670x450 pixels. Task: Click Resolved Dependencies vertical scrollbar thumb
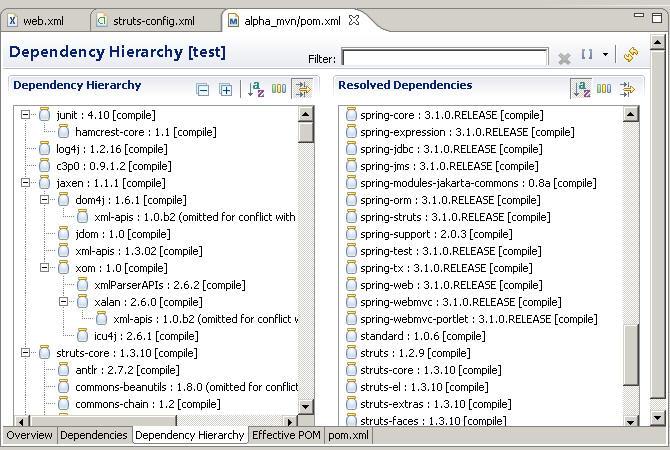(x=630, y=354)
